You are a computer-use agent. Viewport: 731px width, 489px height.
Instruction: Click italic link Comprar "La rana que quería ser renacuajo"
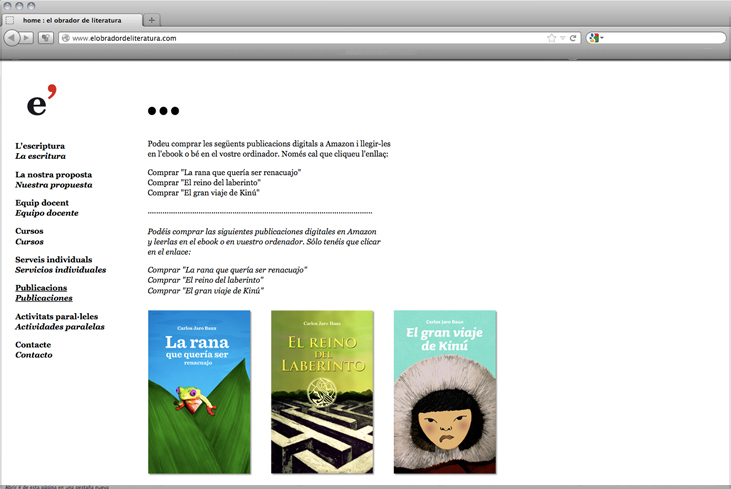(227, 270)
